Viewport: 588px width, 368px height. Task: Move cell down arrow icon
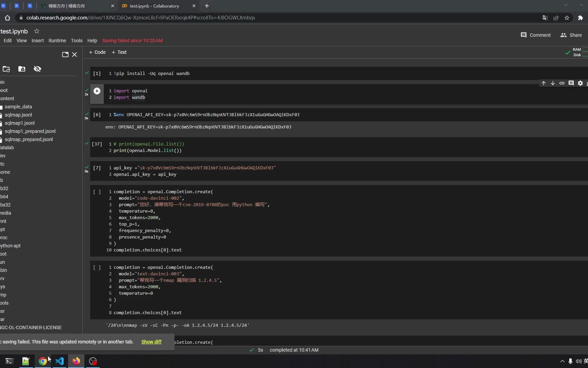[x=553, y=83]
